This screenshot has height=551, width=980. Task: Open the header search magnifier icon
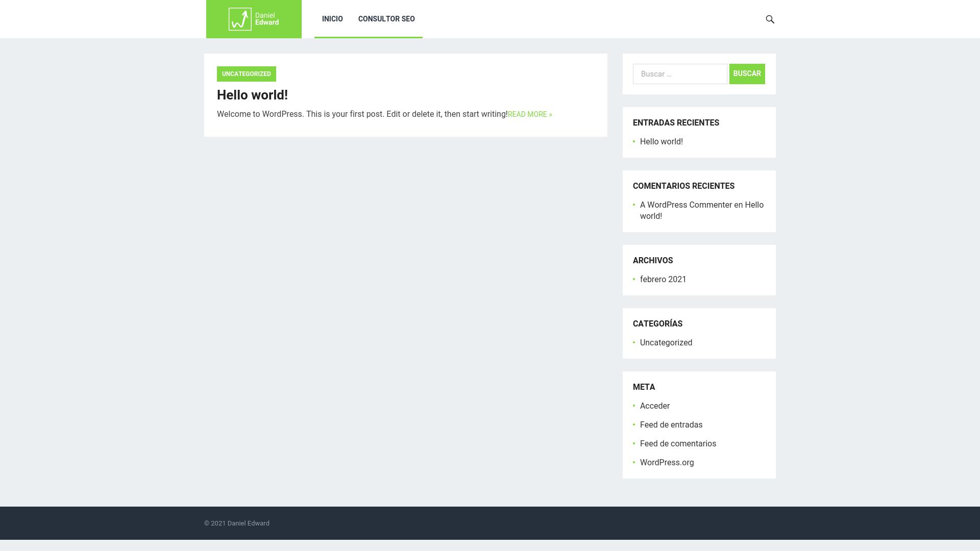click(770, 19)
